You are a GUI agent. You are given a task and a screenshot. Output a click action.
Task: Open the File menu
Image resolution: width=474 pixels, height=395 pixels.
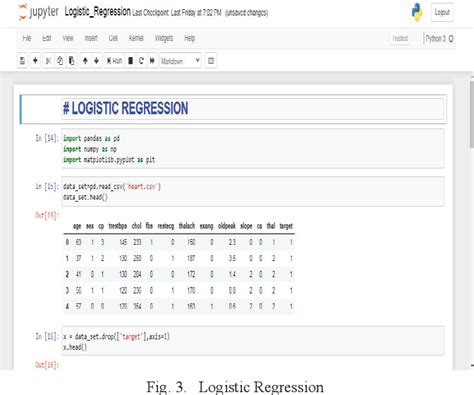click(x=27, y=38)
